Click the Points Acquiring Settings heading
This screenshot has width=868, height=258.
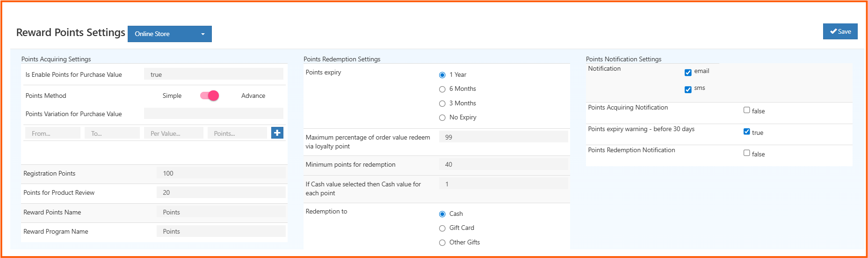coord(56,59)
